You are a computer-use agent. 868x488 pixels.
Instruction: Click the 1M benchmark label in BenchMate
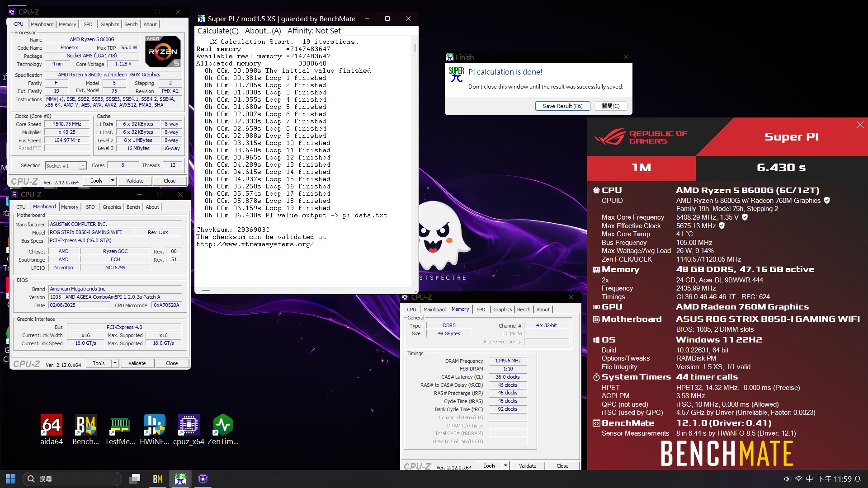pyautogui.click(x=641, y=168)
